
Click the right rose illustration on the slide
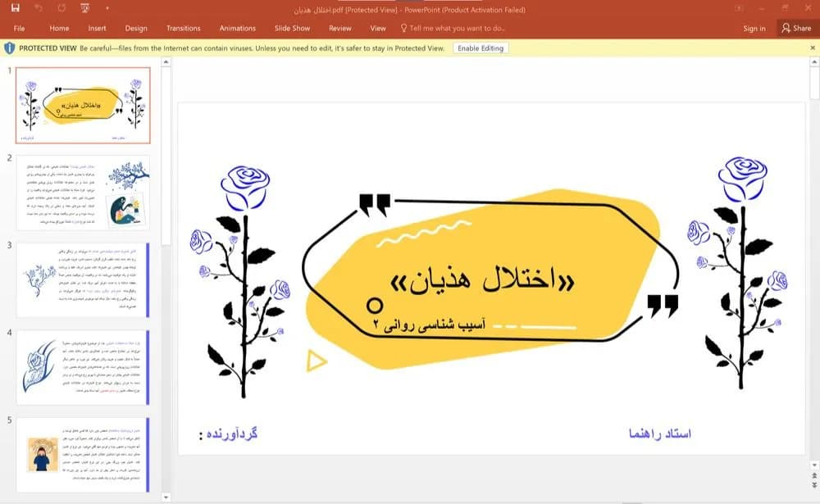click(x=737, y=272)
